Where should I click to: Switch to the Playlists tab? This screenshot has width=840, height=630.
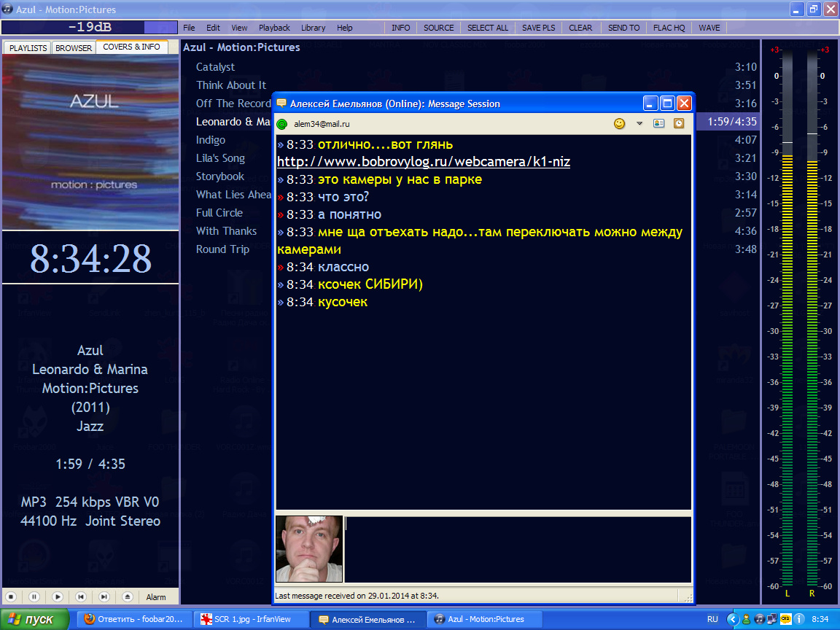tap(28, 48)
